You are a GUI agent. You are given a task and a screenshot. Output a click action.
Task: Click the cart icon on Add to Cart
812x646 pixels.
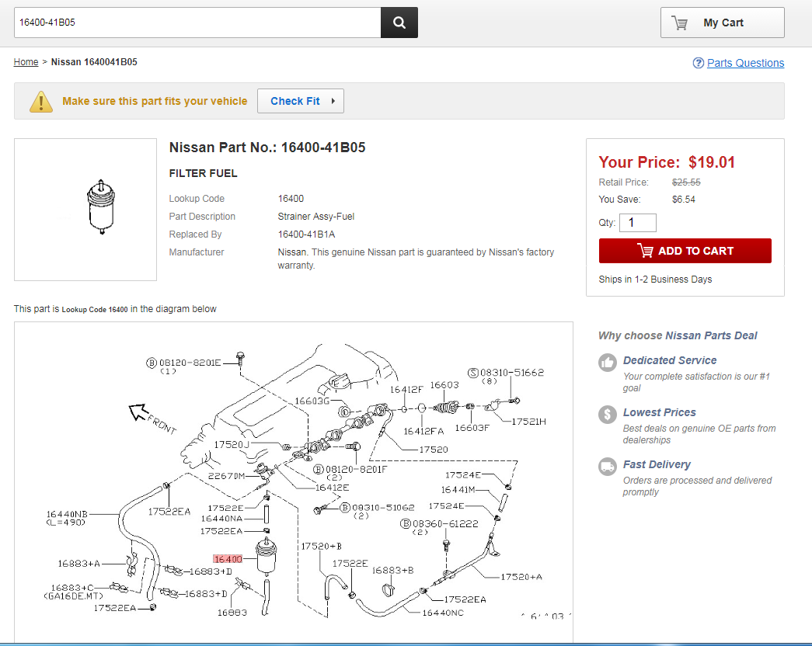tap(645, 251)
